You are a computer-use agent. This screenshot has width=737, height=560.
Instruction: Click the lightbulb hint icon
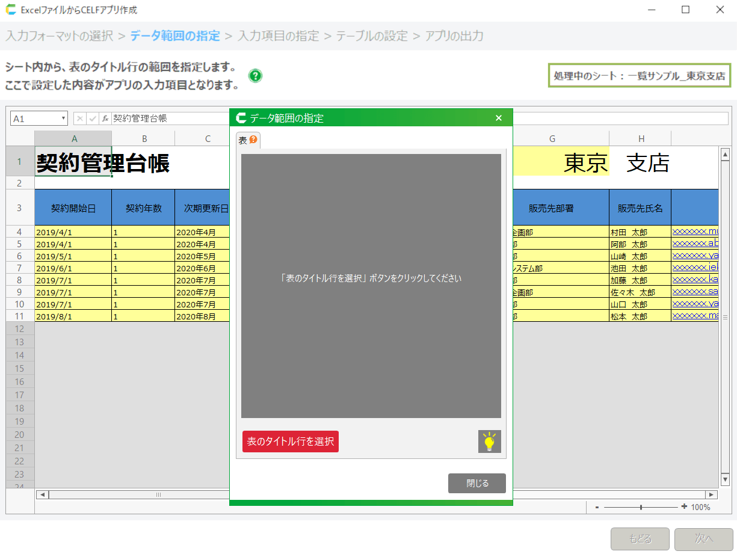point(489,442)
